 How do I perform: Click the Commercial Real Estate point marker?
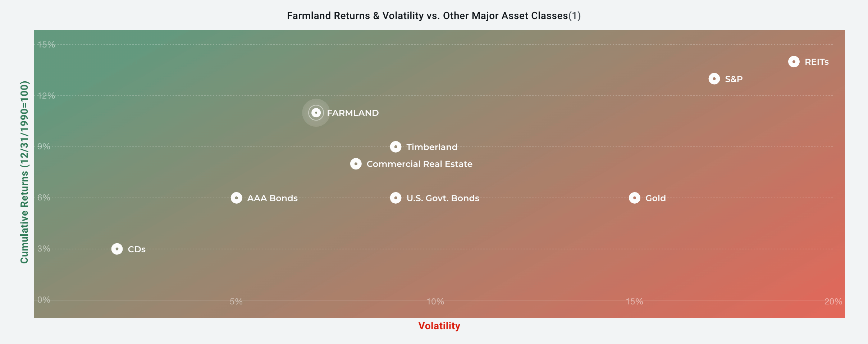(x=356, y=164)
